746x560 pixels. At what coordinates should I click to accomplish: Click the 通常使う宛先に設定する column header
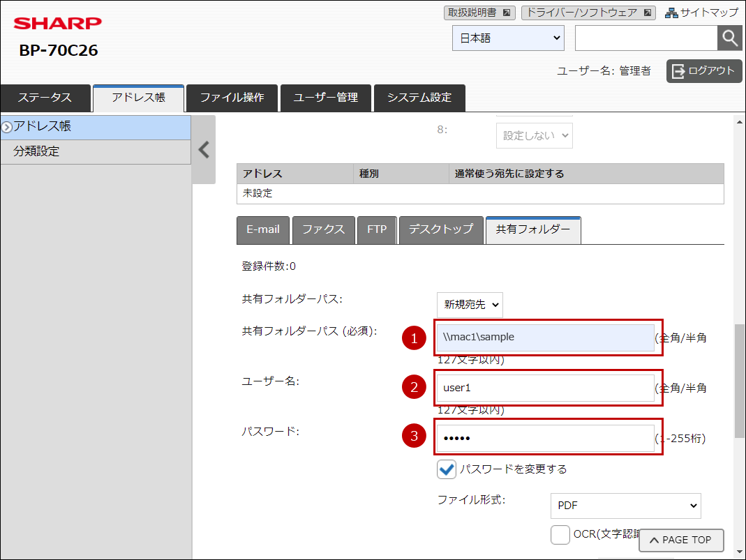pyautogui.click(x=586, y=174)
